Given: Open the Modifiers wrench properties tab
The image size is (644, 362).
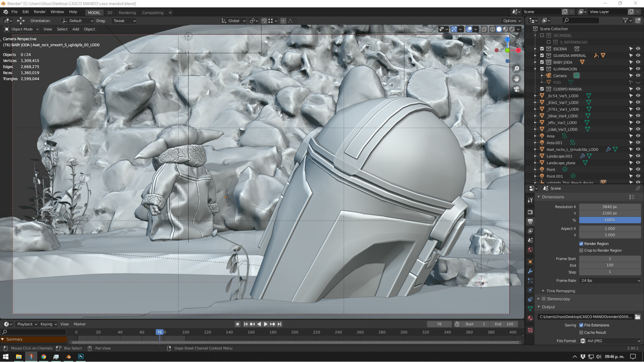Looking at the screenshot, I should [530, 271].
